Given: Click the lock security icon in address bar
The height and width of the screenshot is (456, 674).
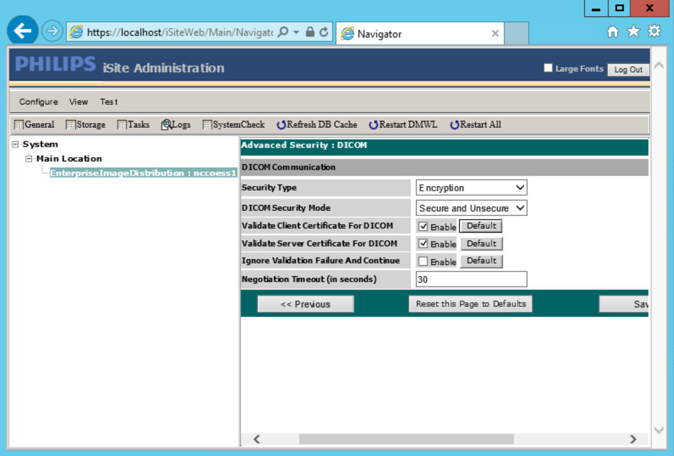Looking at the screenshot, I should tap(310, 32).
